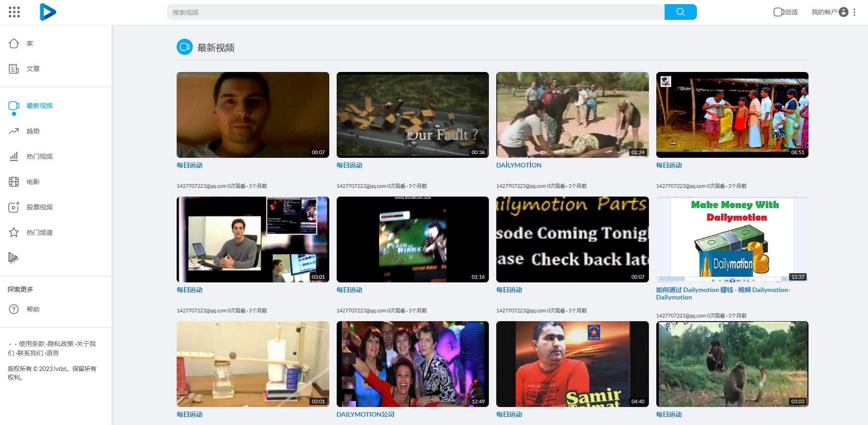The width and height of the screenshot is (868, 425).
Task: Open Stock Videos in the sidebar
Action: point(40,207)
